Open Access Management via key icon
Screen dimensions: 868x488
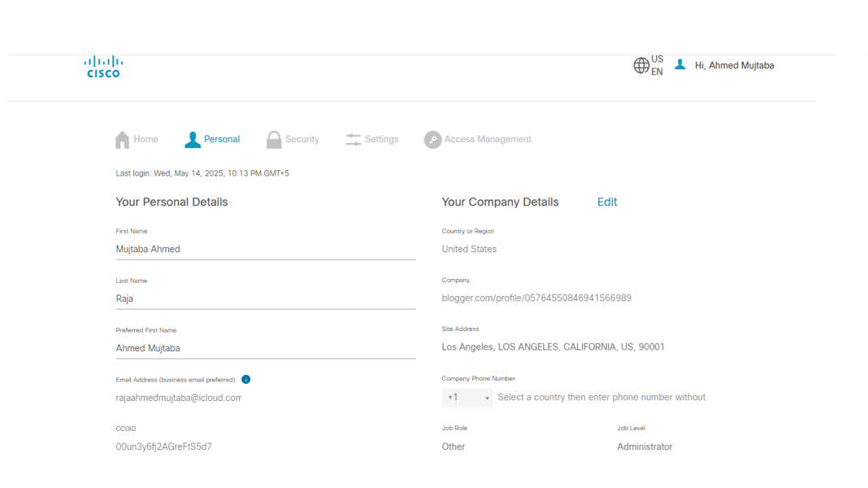click(x=432, y=140)
